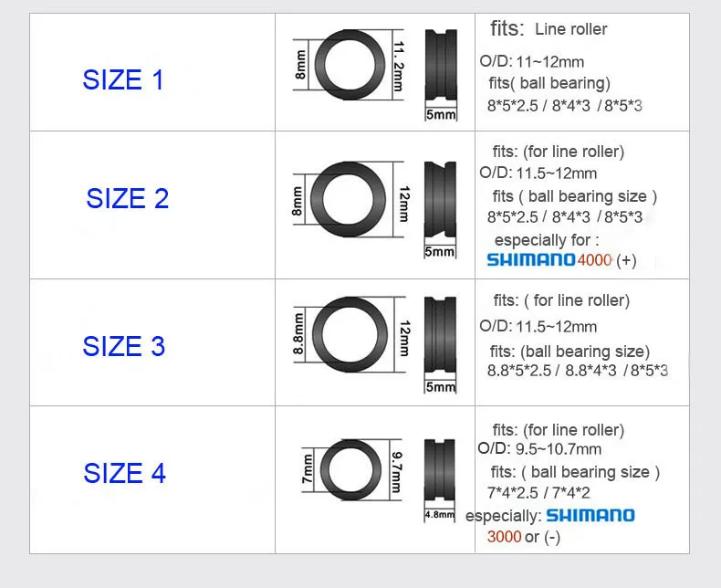Click the SIZE 3 front-view ring image

[351, 337]
